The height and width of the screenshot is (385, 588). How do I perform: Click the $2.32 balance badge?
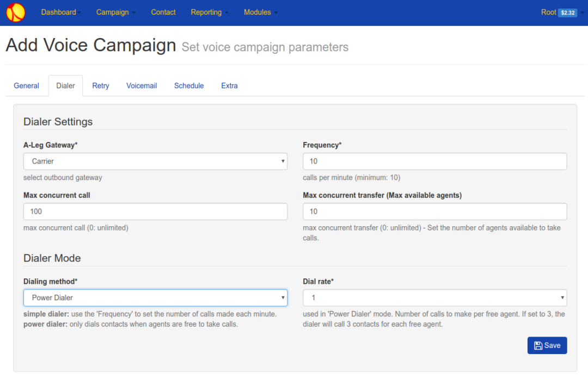(567, 13)
